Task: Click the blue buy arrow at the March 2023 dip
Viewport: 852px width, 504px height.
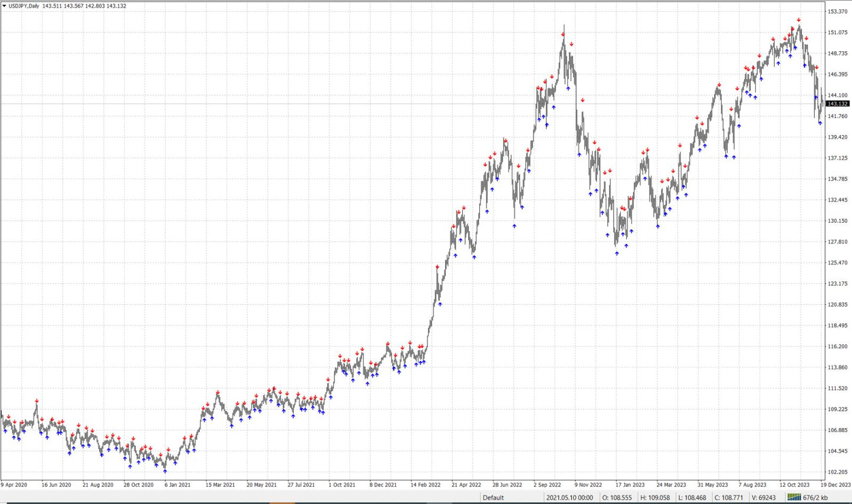Action: click(659, 225)
